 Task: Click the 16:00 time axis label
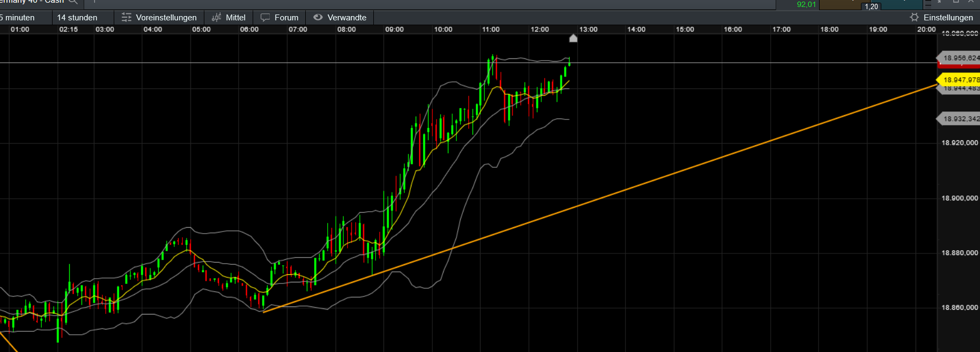coord(733,29)
